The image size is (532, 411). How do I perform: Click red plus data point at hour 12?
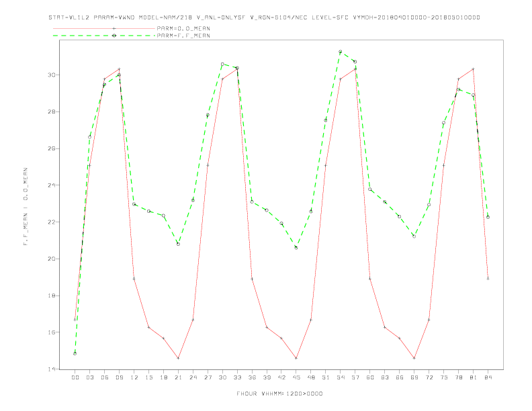point(134,279)
